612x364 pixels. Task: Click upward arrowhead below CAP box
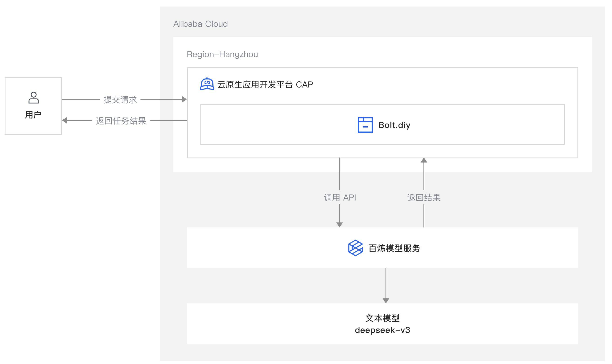424,160
